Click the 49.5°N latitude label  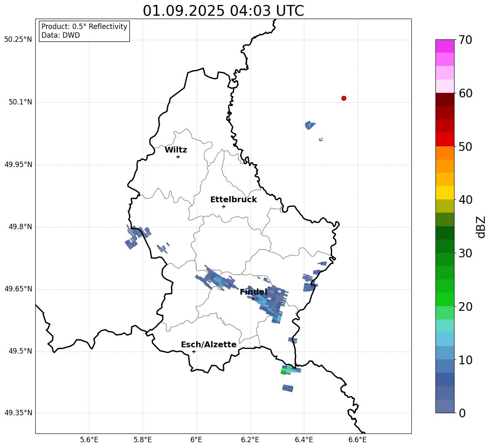coord(20,351)
